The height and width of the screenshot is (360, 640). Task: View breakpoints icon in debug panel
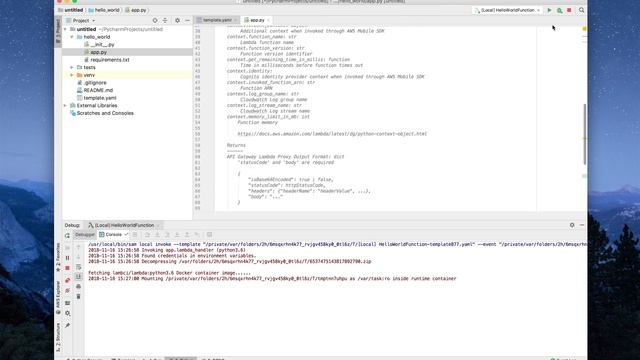67,280
